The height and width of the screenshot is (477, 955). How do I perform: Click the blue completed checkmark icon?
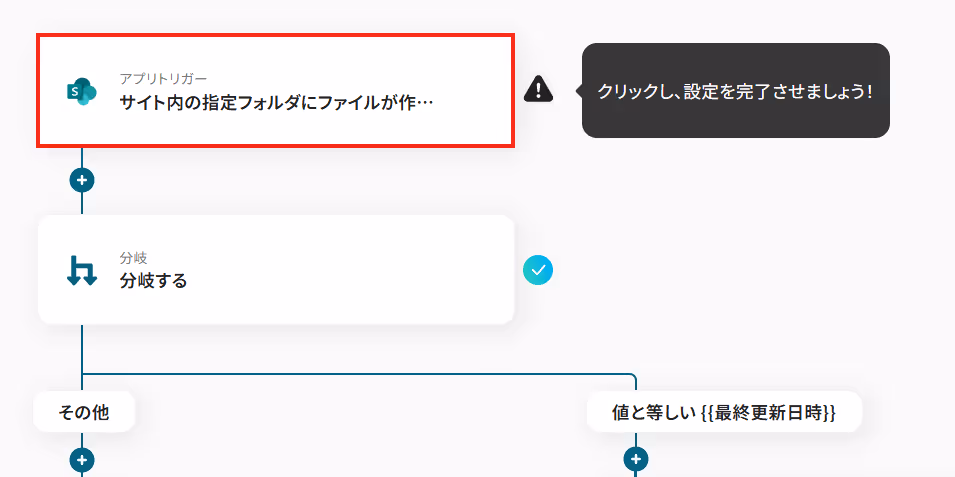[x=538, y=270]
